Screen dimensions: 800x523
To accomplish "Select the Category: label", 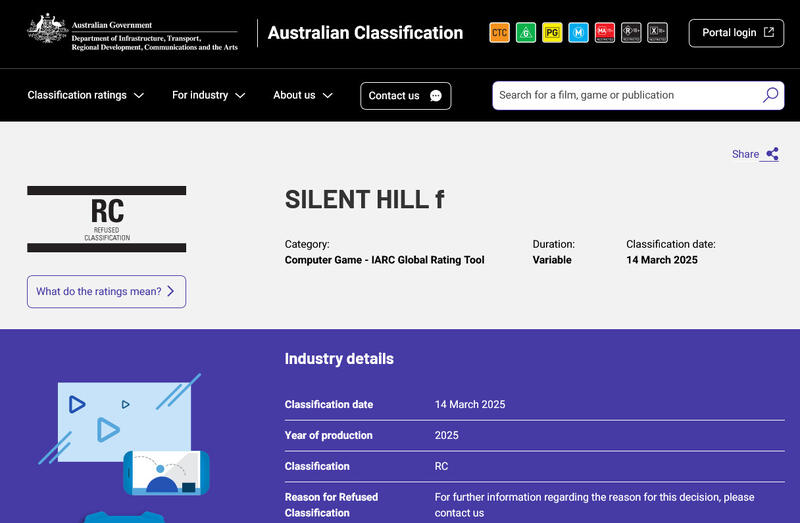I will tap(307, 244).
